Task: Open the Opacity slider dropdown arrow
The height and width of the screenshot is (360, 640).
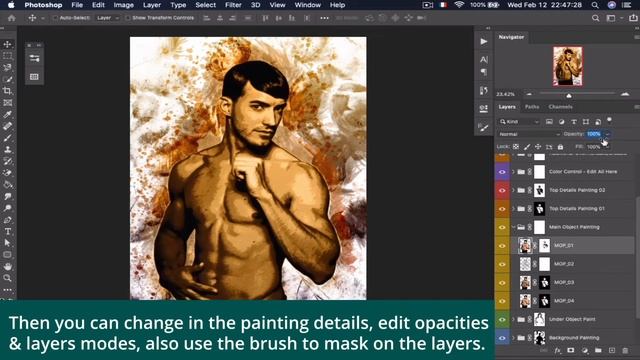Action: [x=607, y=134]
